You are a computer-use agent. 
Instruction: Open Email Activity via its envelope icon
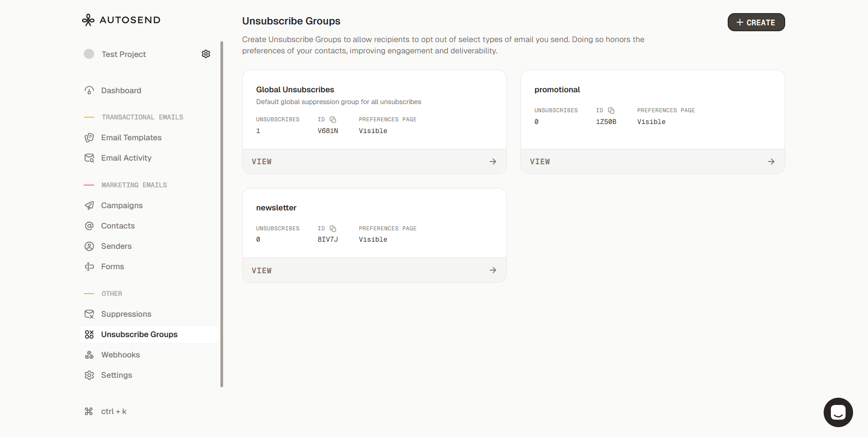coord(89,158)
